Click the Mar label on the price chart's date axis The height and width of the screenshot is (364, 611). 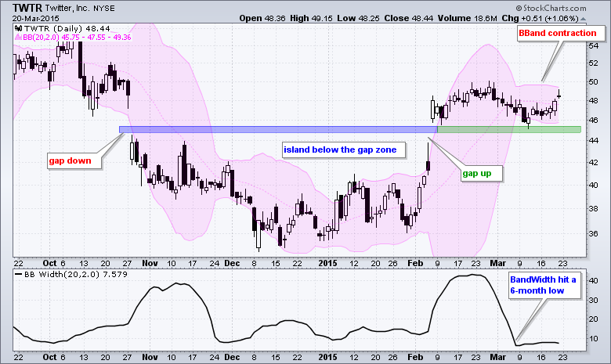click(x=497, y=263)
